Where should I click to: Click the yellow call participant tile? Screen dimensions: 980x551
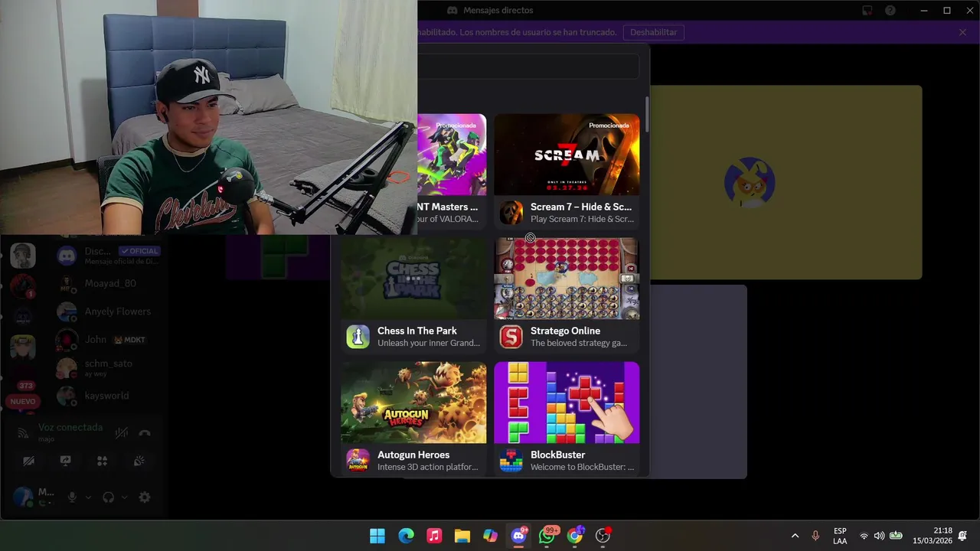786,182
